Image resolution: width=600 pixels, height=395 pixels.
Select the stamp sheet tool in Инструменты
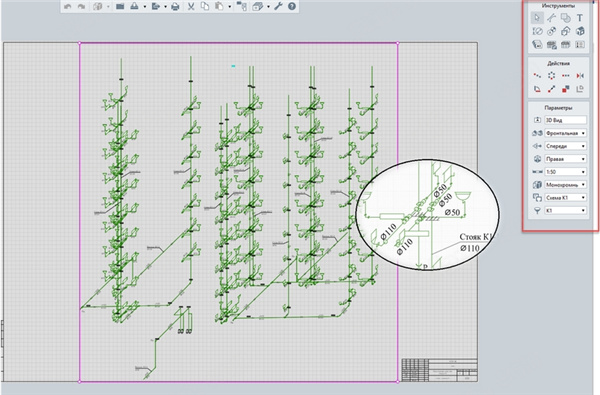[x=537, y=45]
